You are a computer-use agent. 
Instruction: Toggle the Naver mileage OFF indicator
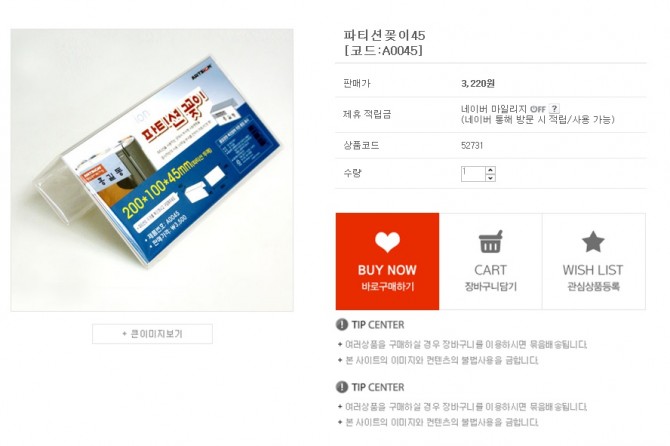538,109
